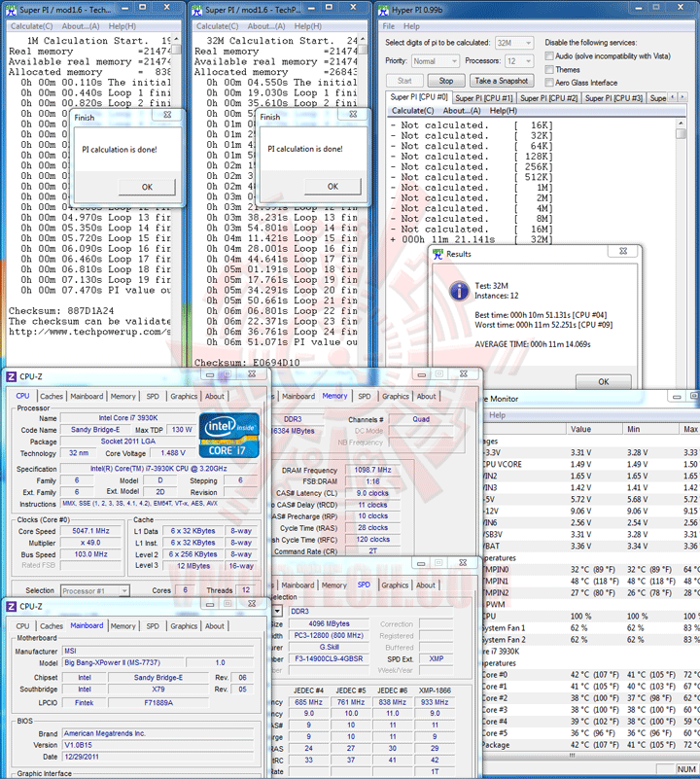Image resolution: width=700 pixels, height=779 pixels.
Task: Click Hyper PI results list scrollbar
Action: tap(681, 181)
